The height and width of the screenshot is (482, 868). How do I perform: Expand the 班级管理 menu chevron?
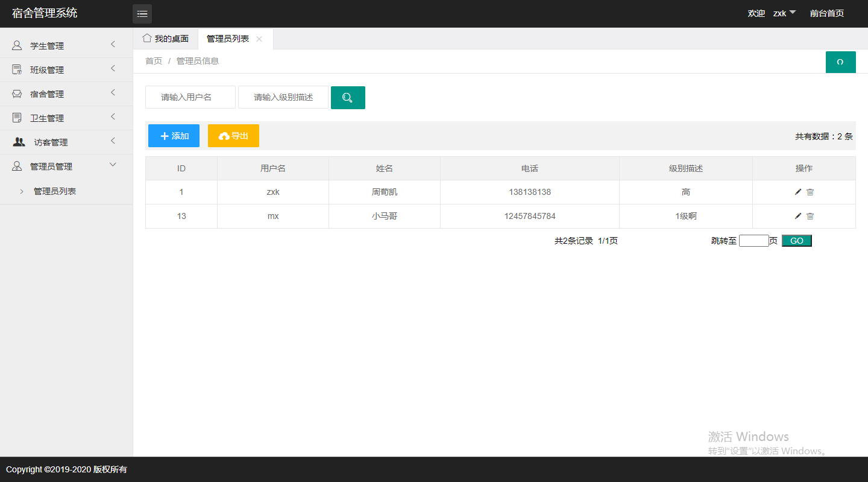pos(113,69)
